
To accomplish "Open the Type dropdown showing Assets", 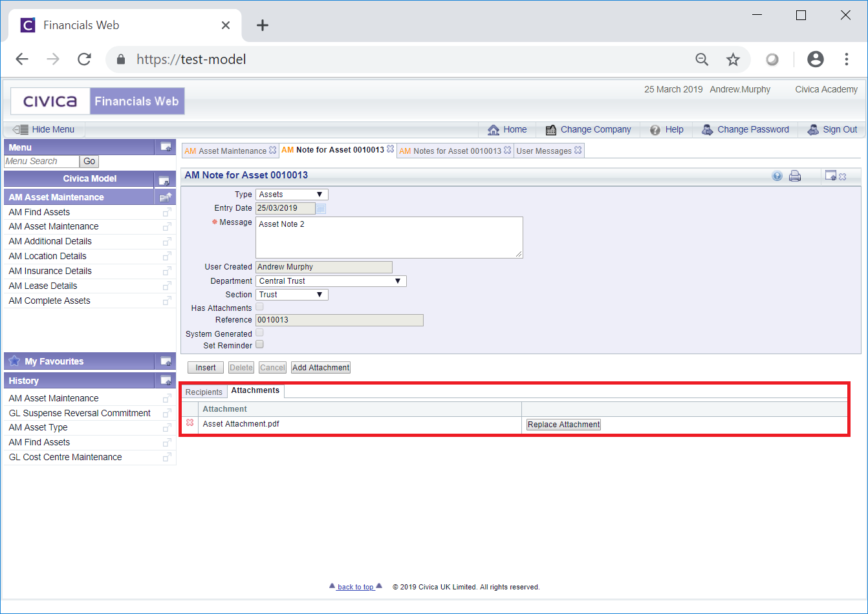I will coord(292,195).
